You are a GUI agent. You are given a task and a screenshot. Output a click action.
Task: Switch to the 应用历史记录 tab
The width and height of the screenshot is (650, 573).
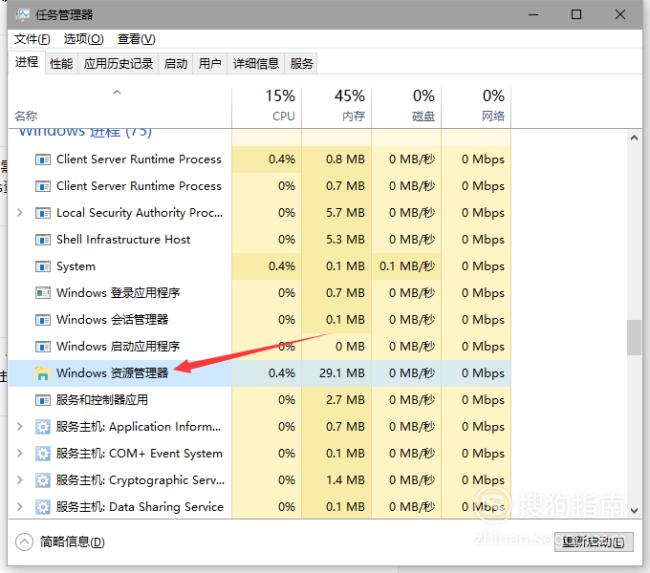point(118,63)
